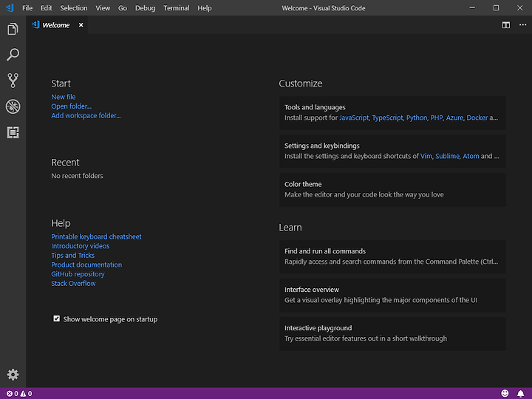Install Docker tools support link
Viewport: 532px width, 399px height.
(x=477, y=117)
